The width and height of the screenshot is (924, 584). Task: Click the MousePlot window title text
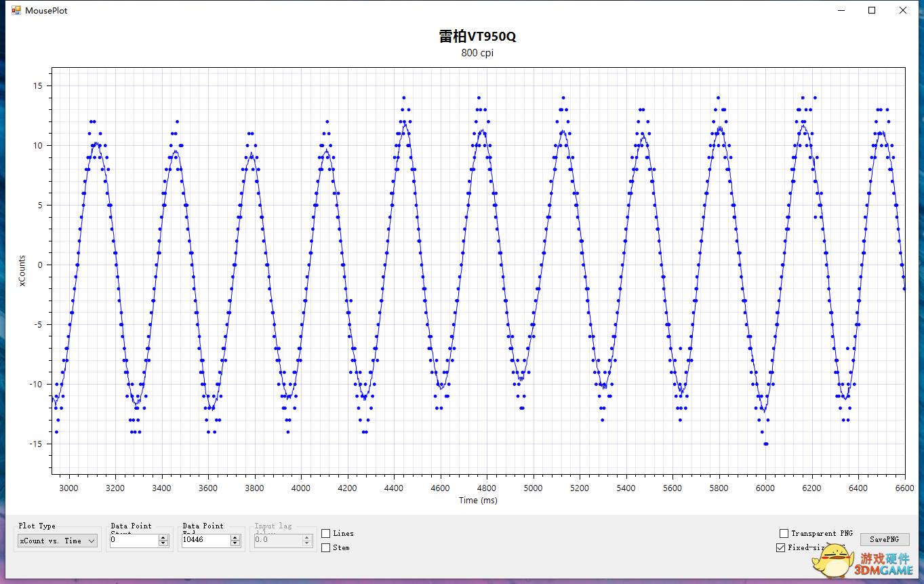(46, 10)
